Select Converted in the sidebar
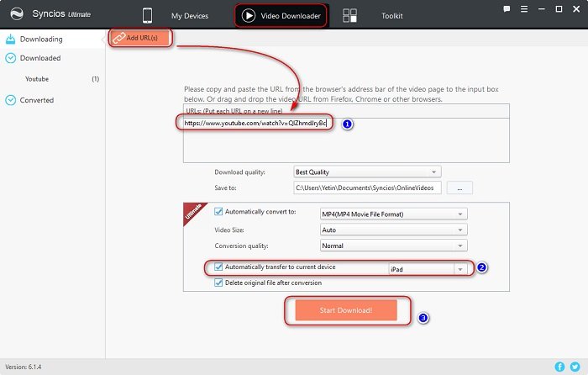Viewport: 588px width, 375px height. (x=52, y=100)
